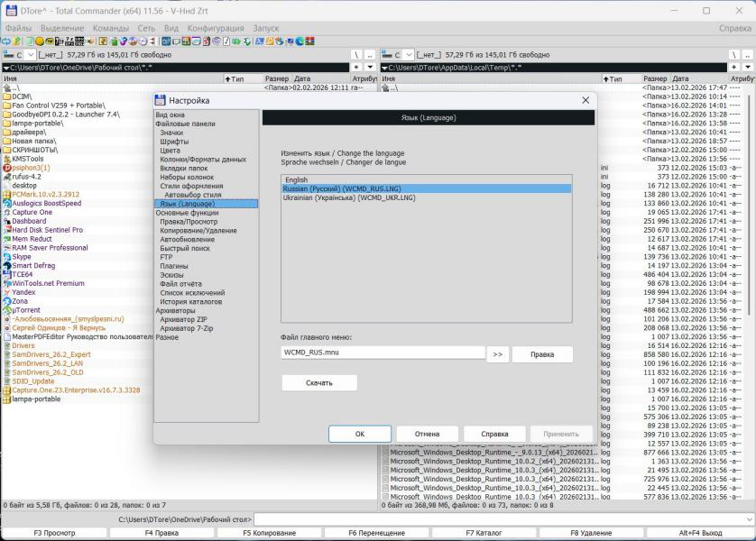756x541 pixels.
Task: Select the Hard Disk Sentinel Pro icon
Action: coord(7,230)
